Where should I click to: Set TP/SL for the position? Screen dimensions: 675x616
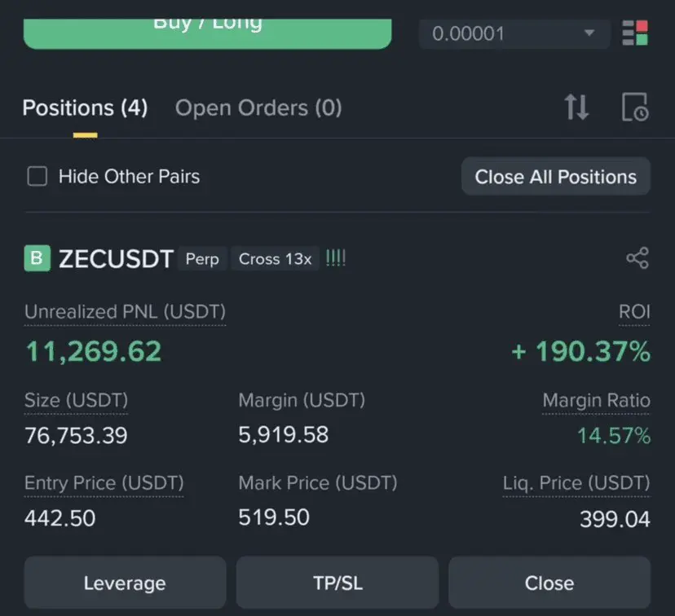point(337,583)
